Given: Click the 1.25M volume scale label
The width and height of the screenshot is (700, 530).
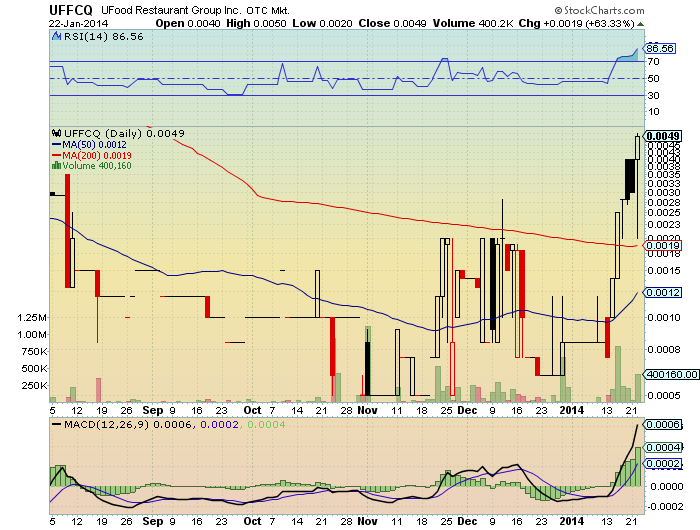Looking at the screenshot, I should tap(32, 317).
